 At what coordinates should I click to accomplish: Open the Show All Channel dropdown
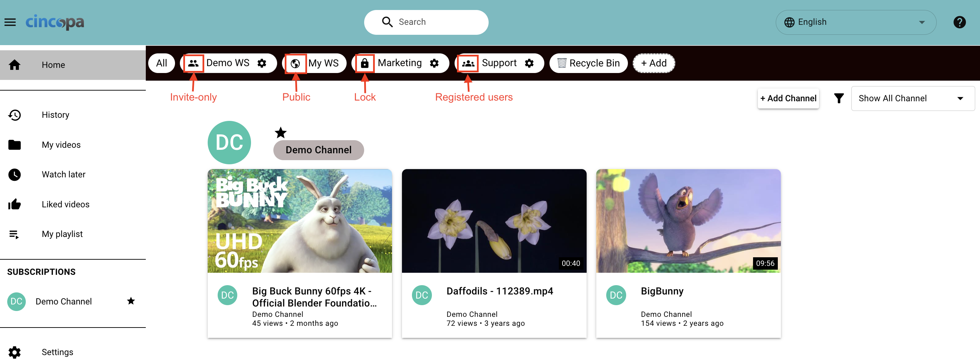tap(912, 98)
